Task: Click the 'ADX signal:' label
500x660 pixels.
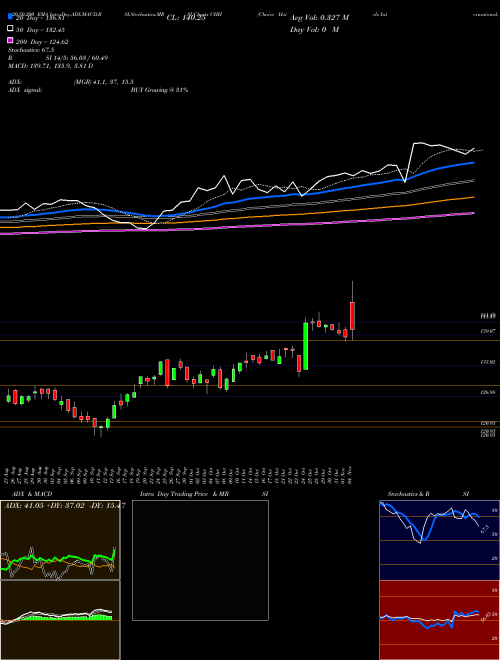Action: pyautogui.click(x=25, y=90)
